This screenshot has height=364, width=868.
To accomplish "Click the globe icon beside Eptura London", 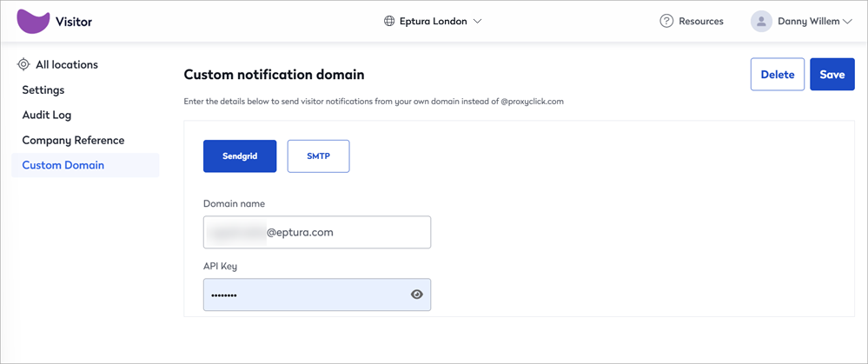I will [389, 22].
